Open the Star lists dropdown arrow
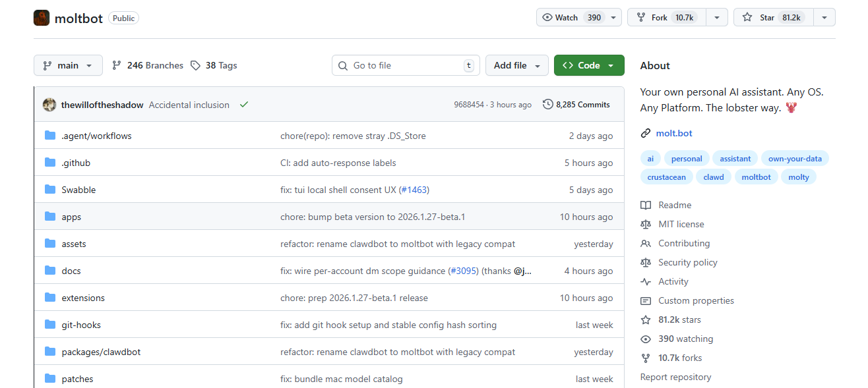The image size is (868, 388). click(x=824, y=18)
